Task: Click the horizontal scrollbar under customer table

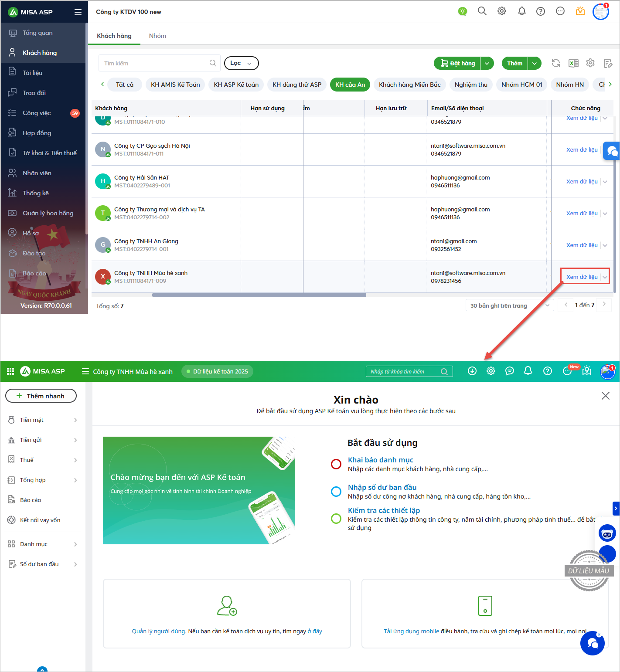Action: pyautogui.click(x=259, y=295)
